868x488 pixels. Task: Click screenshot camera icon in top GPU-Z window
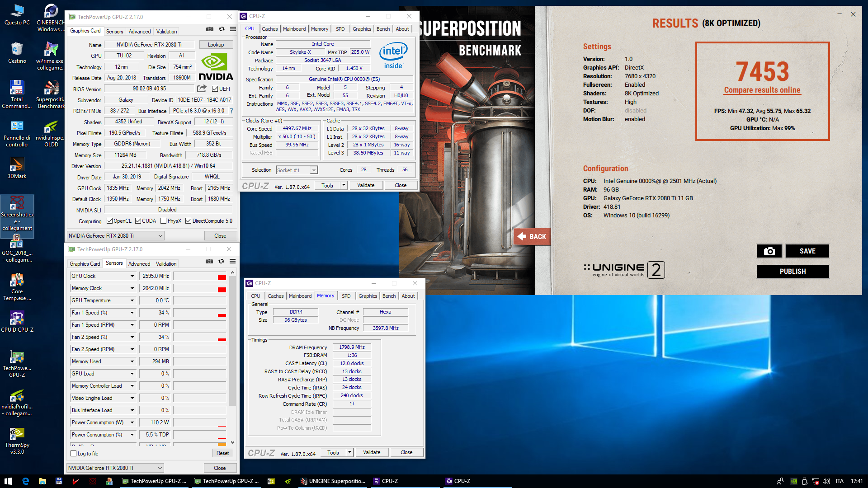210,29
